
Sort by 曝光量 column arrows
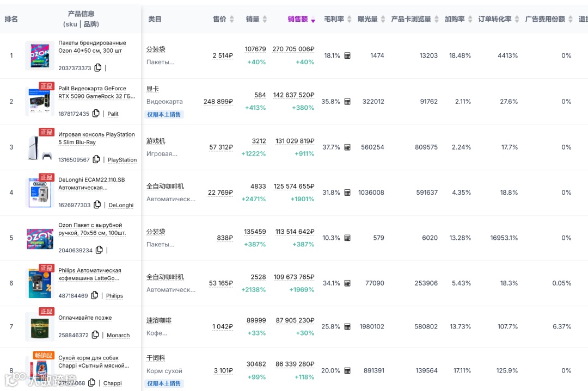point(383,19)
